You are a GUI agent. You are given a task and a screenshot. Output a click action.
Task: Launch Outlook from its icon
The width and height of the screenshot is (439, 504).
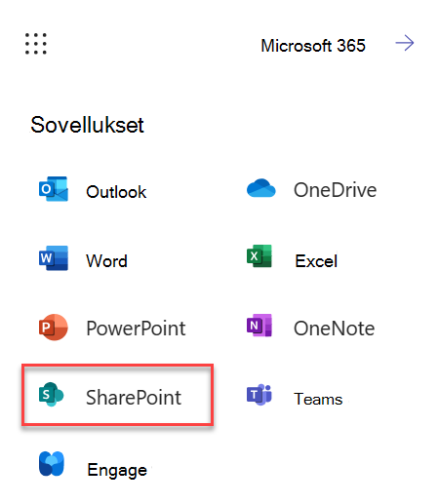pyautogui.click(x=54, y=189)
